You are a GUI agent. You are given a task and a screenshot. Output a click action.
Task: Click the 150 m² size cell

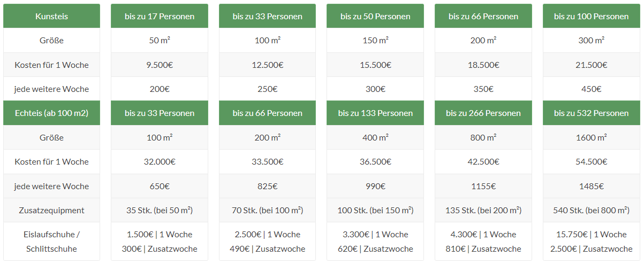(375, 40)
